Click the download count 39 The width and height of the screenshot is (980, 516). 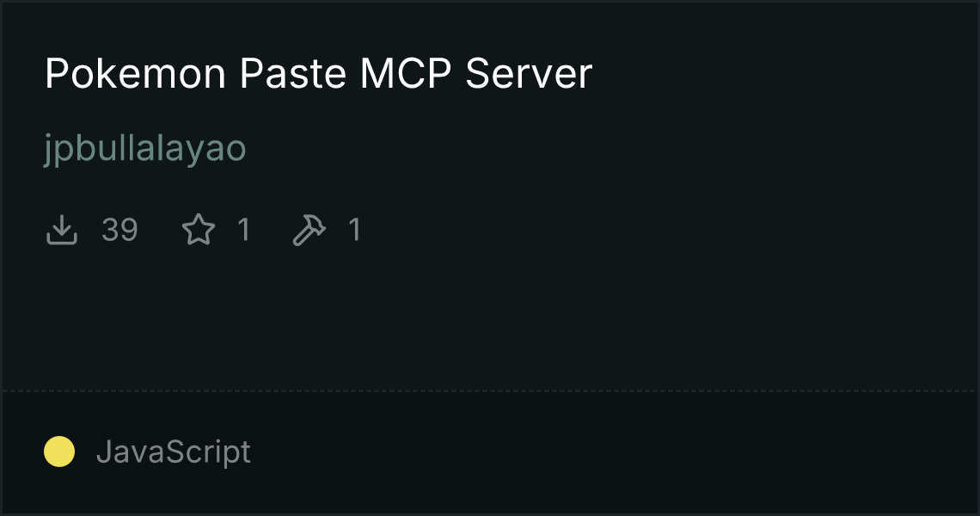click(120, 230)
